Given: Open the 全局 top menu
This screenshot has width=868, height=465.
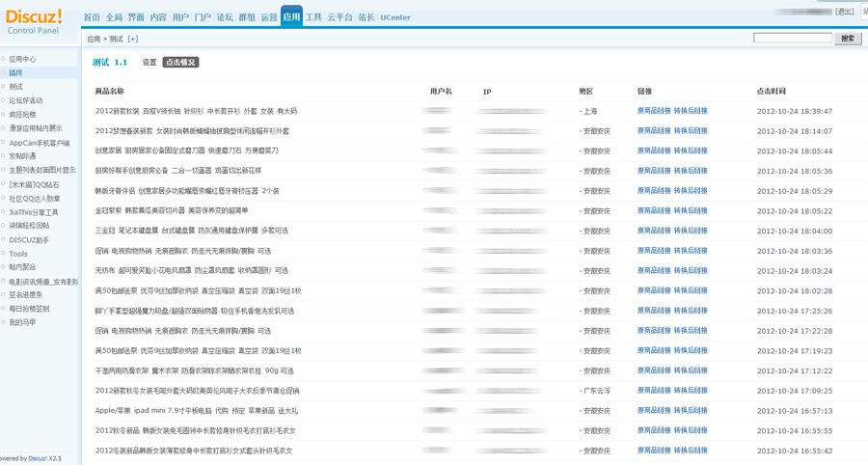Looking at the screenshot, I should tap(114, 17).
